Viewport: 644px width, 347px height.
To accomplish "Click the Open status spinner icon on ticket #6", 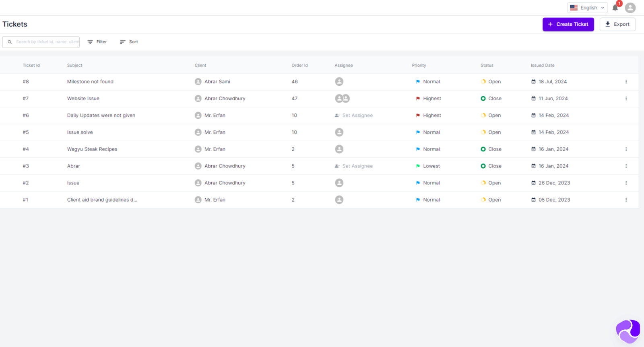I will tap(483, 116).
